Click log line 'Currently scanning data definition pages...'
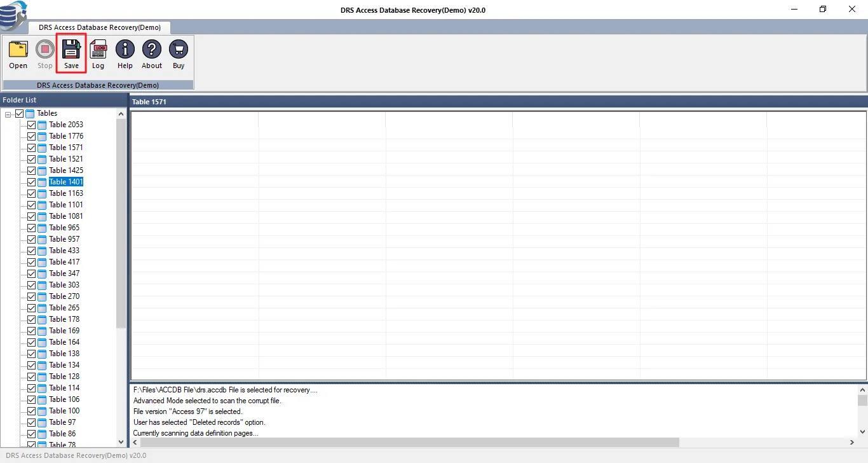 point(196,433)
